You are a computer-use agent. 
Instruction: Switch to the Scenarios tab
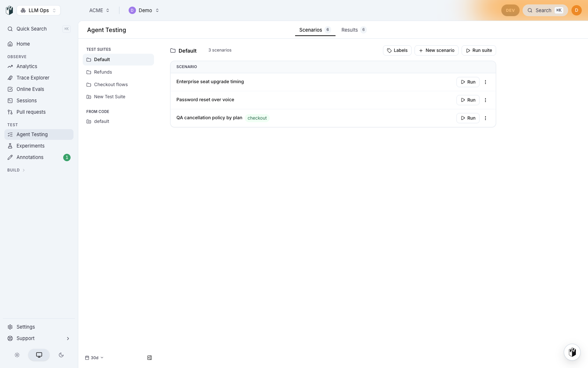tap(315, 30)
